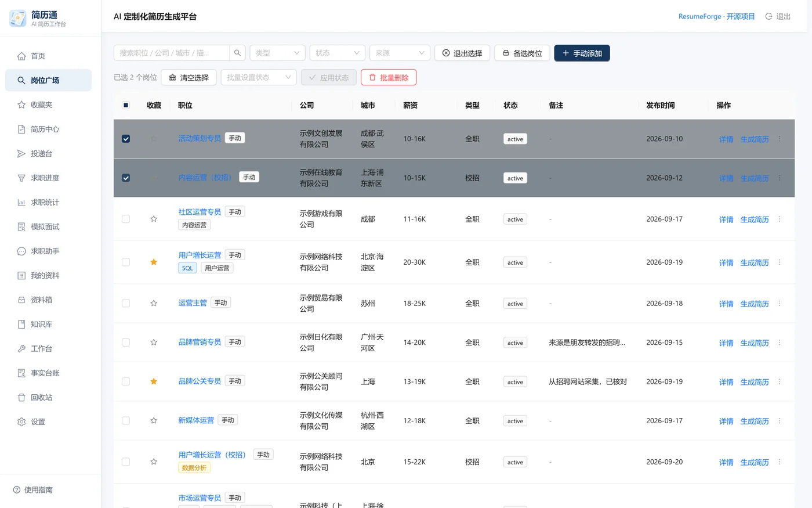The width and height of the screenshot is (812, 508).
Task: Check the 社区运营专员 row checkbox
Action: [x=126, y=219]
